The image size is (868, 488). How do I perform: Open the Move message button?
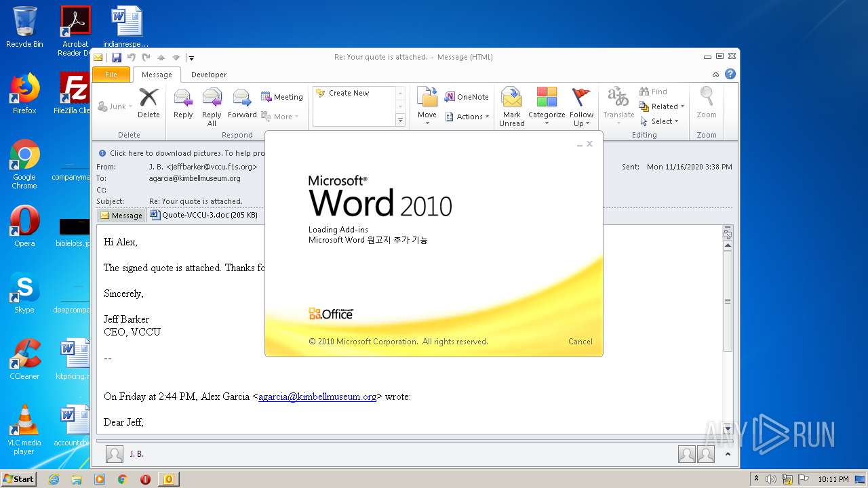pyautogui.click(x=427, y=106)
